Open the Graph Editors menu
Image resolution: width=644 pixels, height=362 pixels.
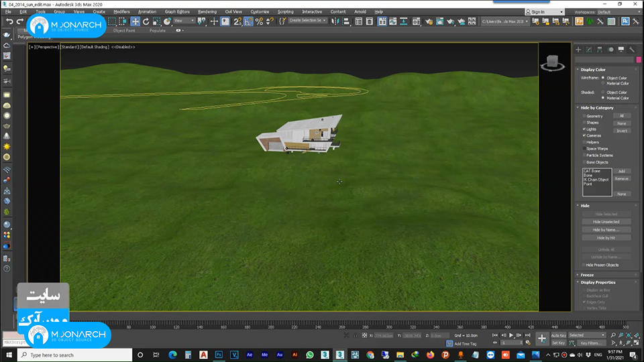(177, 12)
